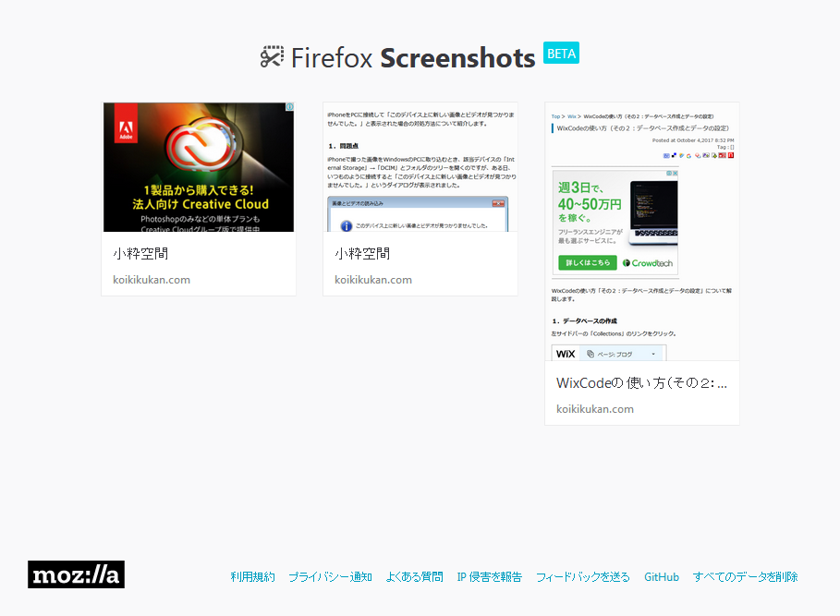Click the 'Firefox Screenshots' title text
Screen dimensions: 840x616
tap(413, 58)
